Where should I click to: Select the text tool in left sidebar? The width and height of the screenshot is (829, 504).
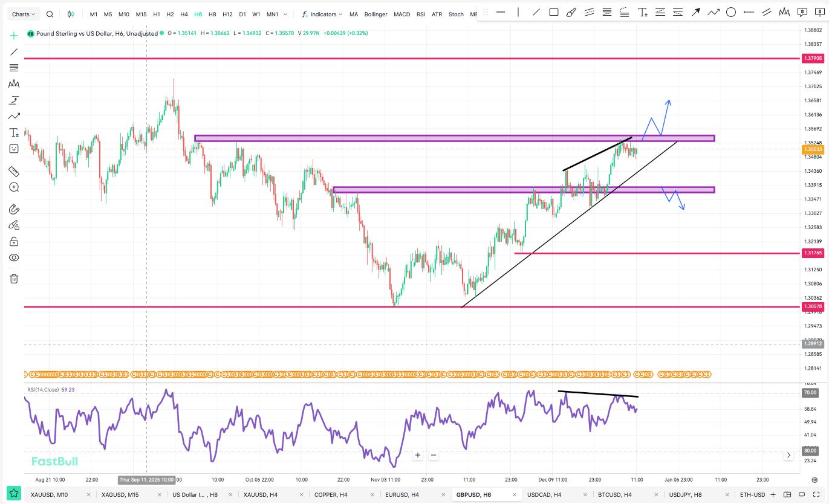pyautogui.click(x=14, y=132)
